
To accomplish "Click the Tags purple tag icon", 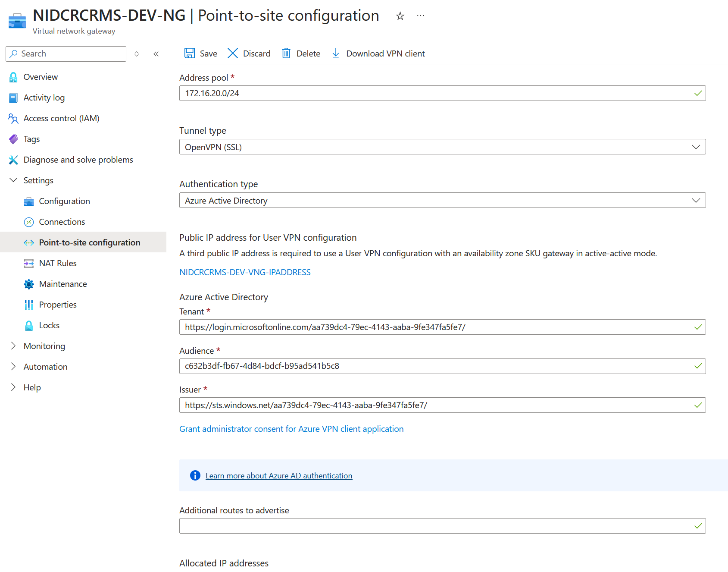I will [x=13, y=139].
